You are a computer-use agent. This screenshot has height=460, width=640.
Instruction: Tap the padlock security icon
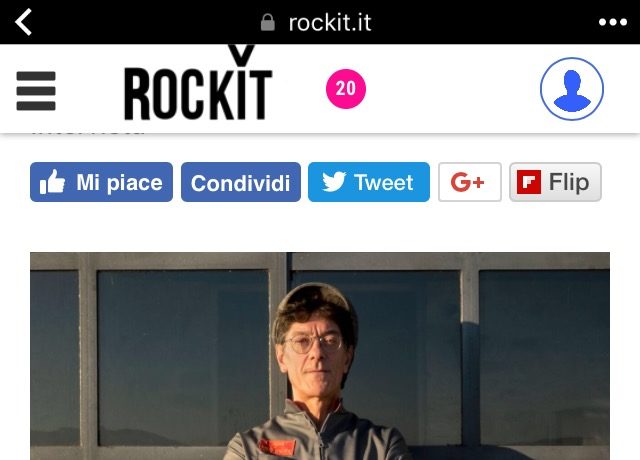coord(268,22)
